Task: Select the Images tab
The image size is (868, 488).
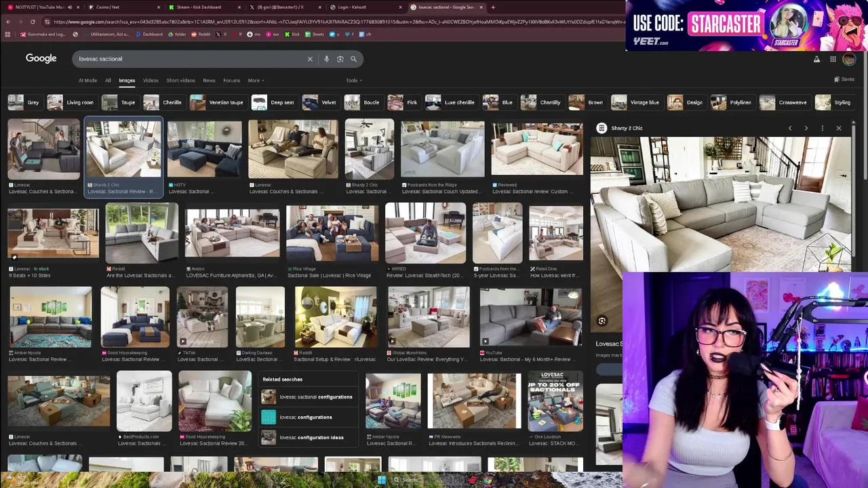Action: click(127, 81)
